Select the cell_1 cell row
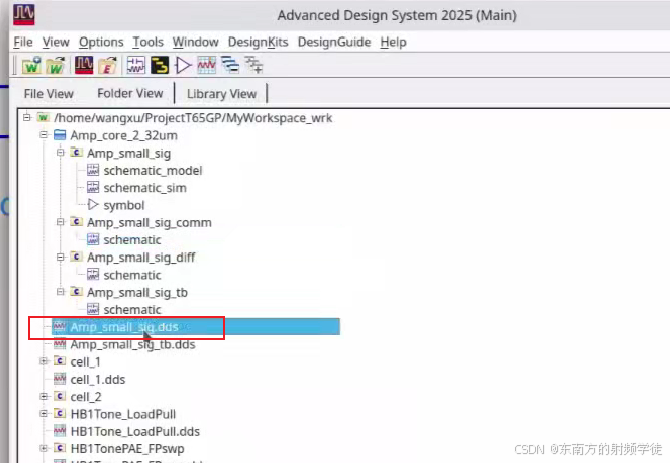This screenshot has width=670, height=463. coord(77,362)
